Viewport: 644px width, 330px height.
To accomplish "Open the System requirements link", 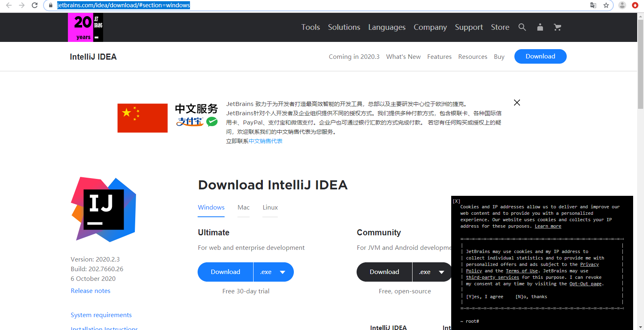I will click(x=101, y=315).
